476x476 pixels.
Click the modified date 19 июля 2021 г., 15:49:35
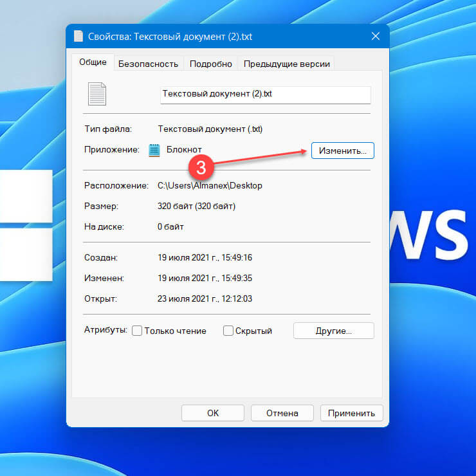coord(205,278)
